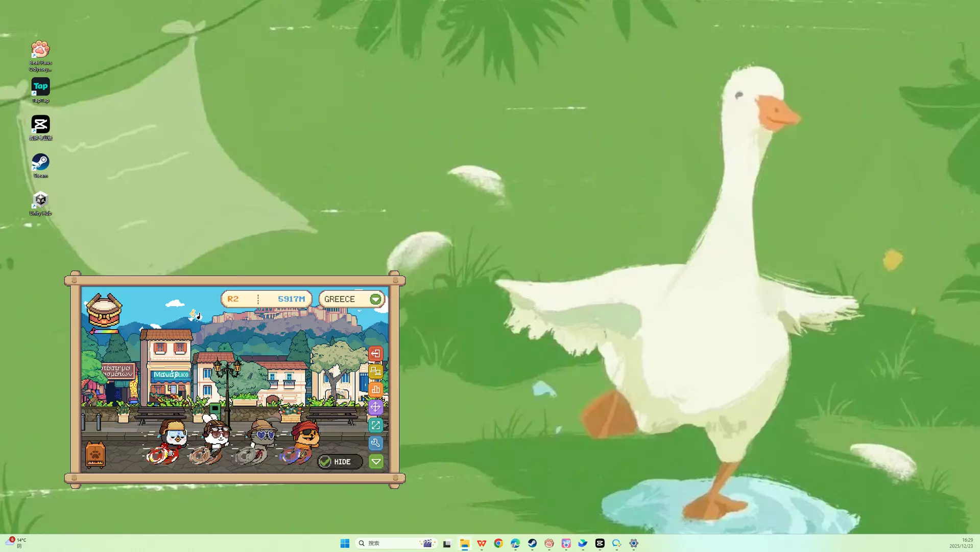Launch WPS Office from the taskbar
Screen dimensions: 980x552
(481, 543)
